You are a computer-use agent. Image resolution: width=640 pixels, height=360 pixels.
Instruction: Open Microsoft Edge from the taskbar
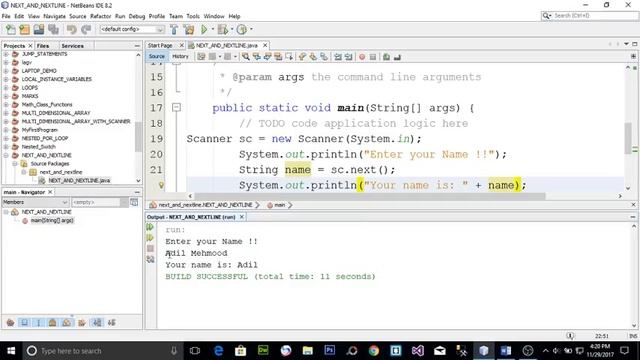[219, 351]
